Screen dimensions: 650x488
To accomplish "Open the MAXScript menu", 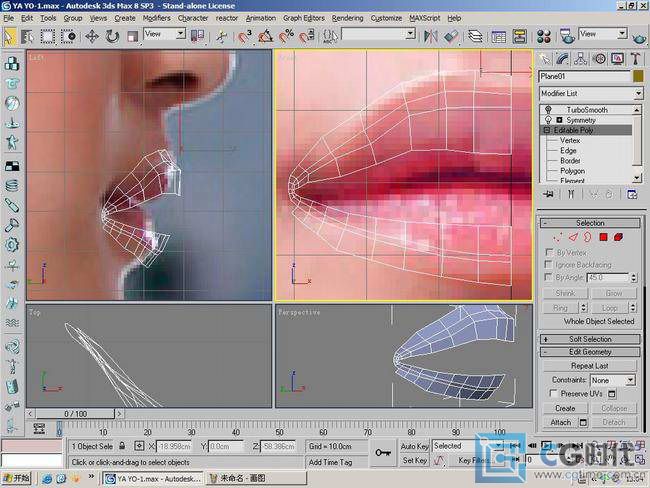I will [424, 18].
